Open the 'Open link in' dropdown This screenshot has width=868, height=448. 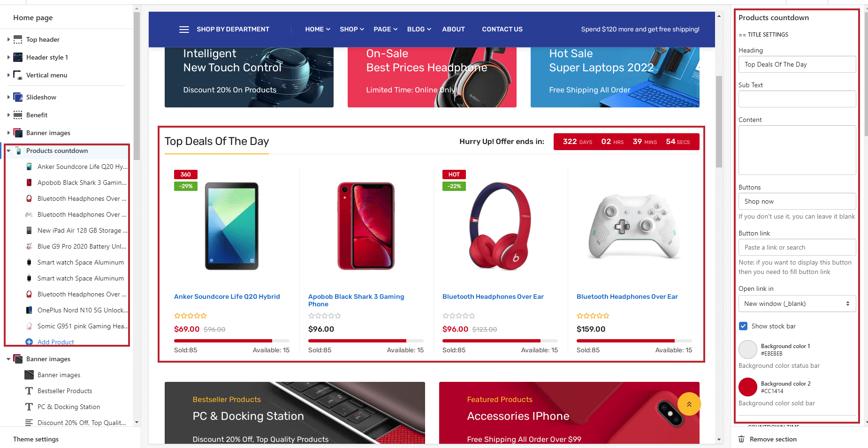797,304
